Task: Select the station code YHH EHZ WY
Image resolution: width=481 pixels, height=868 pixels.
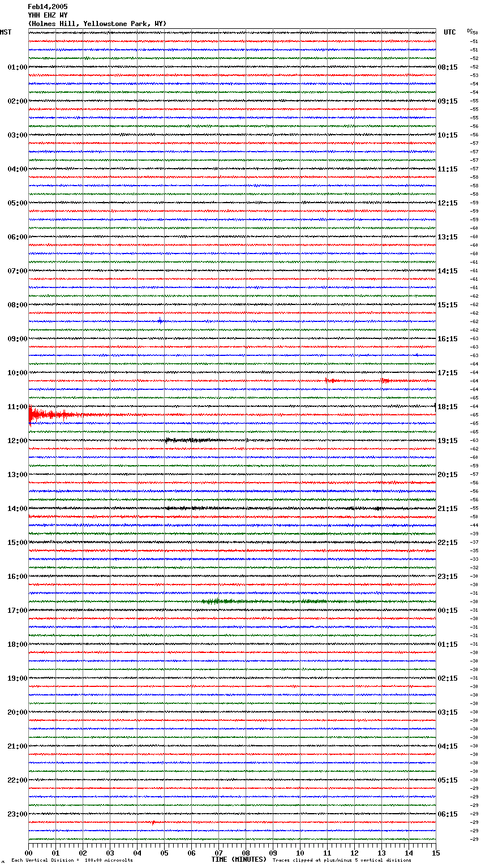Action: click(48, 15)
